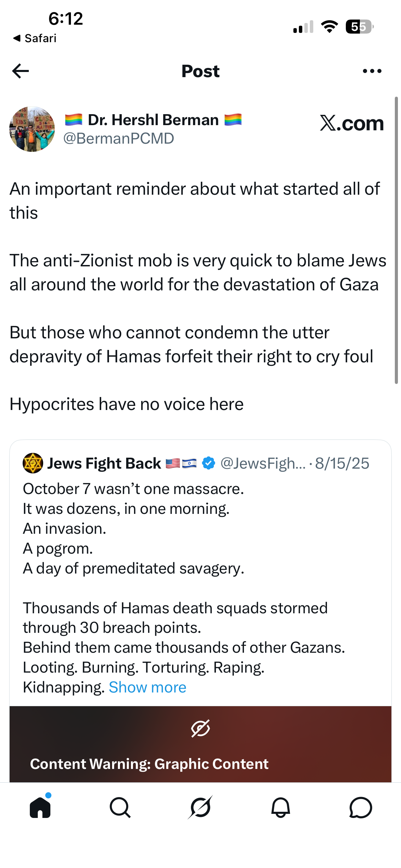This screenshot has width=401, height=868.
Task: Open the three-dot more options menu
Action: [372, 71]
